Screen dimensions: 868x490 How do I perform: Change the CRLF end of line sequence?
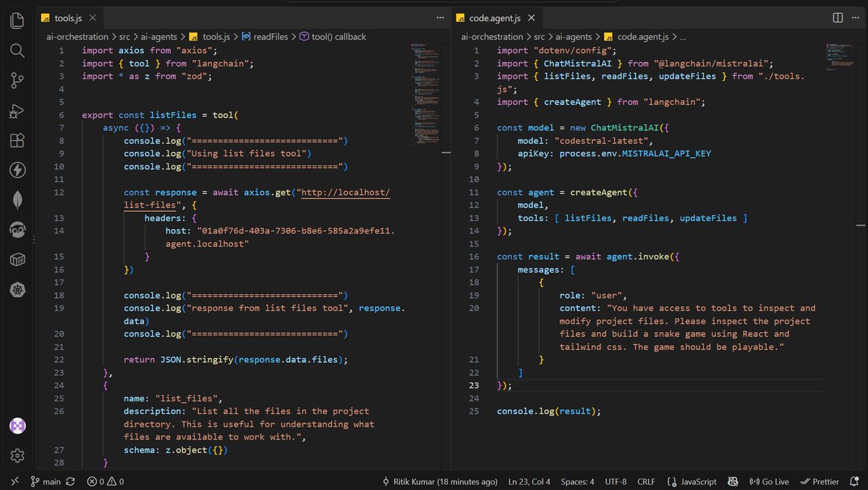pyautogui.click(x=647, y=481)
